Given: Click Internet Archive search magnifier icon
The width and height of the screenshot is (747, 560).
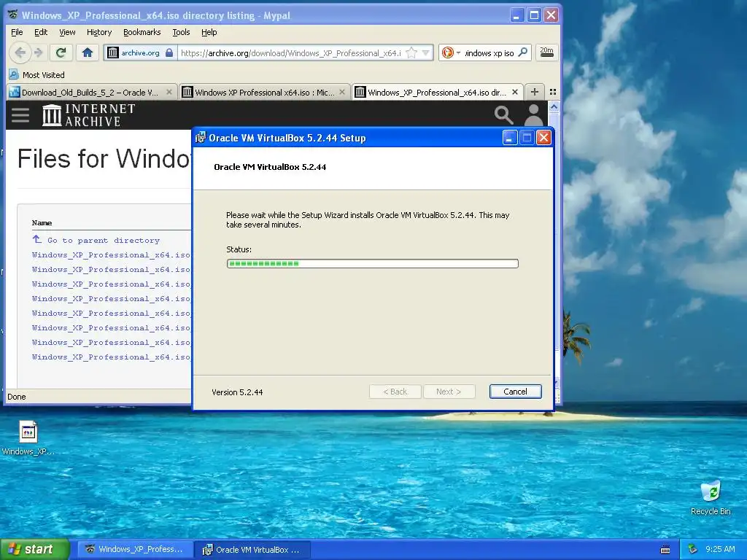Looking at the screenshot, I should coord(503,114).
